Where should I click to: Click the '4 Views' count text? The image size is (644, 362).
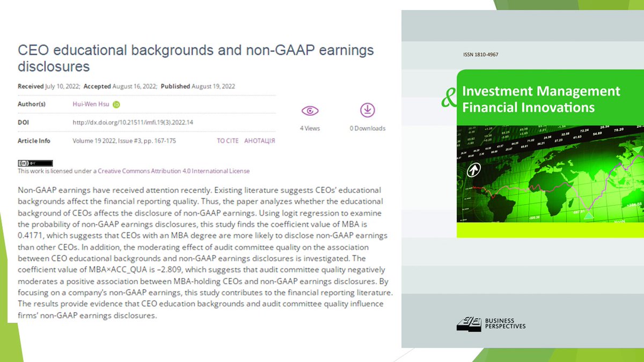pos(310,128)
